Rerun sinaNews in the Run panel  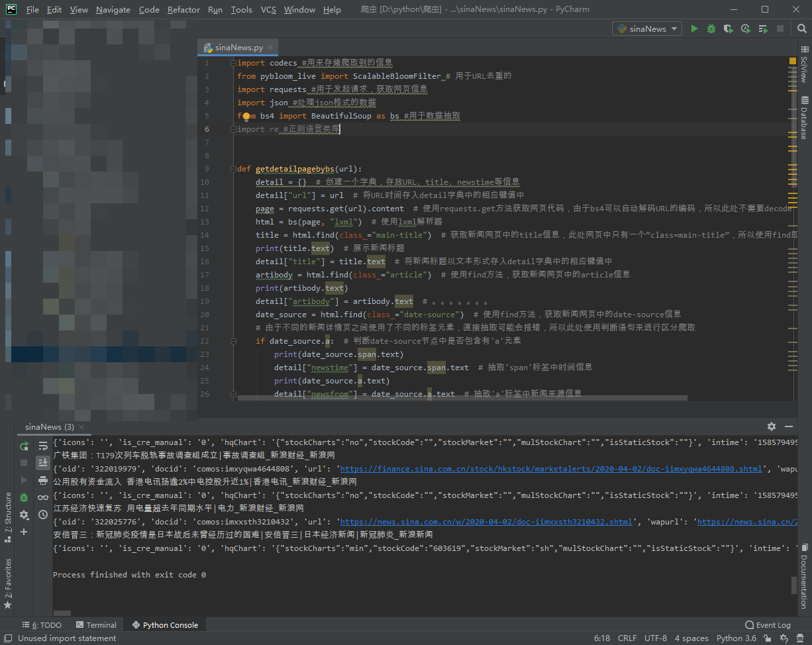click(24, 446)
